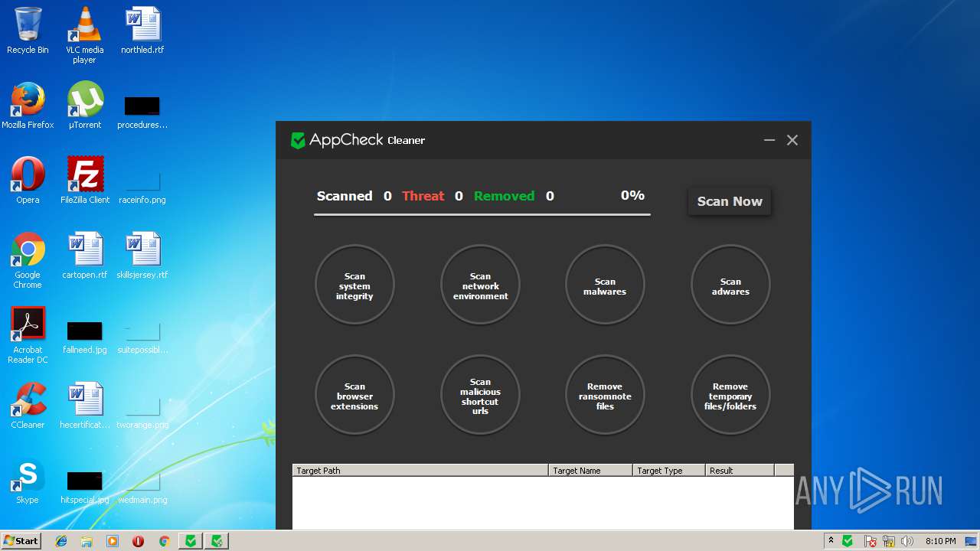980x551 pixels.
Task: Select the cartopen.rtf desktop file
Action: coord(84,256)
